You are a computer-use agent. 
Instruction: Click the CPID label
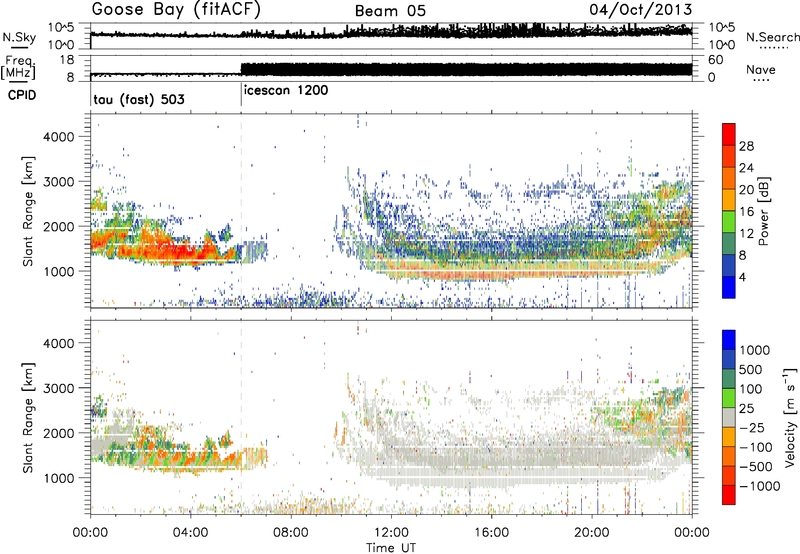tap(22, 95)
